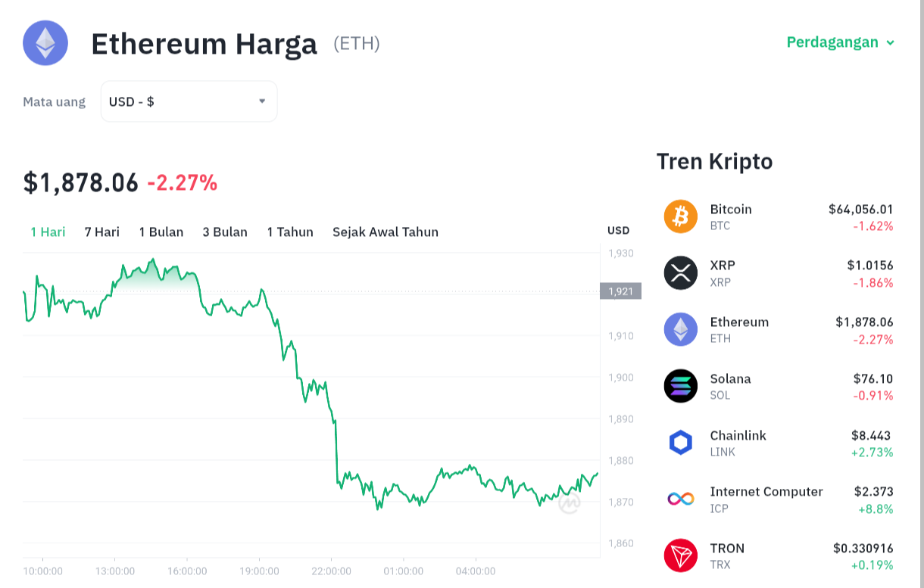Select the 1 Hari time range tab

tap(48, 232)
